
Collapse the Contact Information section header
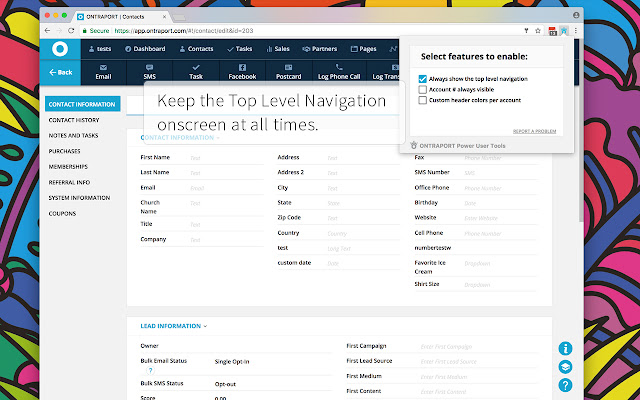180,138
